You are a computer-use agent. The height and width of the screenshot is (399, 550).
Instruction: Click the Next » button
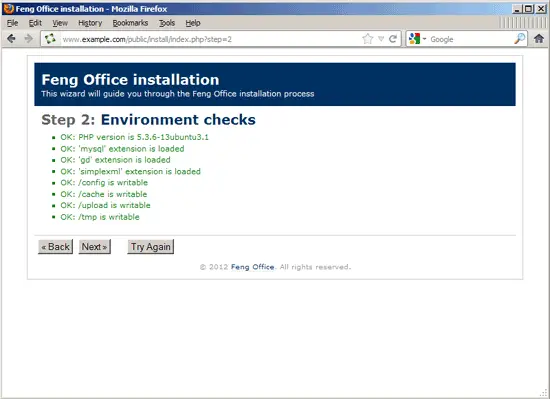click(95, 247)
